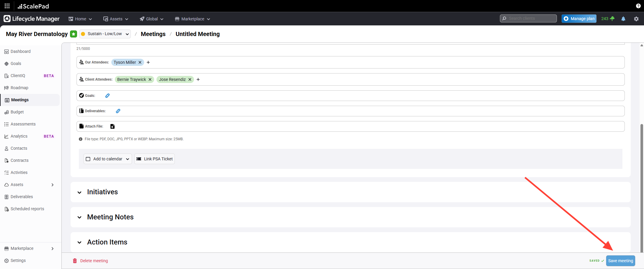644x269 pixels.
Task: Click the Deliverables link icon
Action: 118,111
